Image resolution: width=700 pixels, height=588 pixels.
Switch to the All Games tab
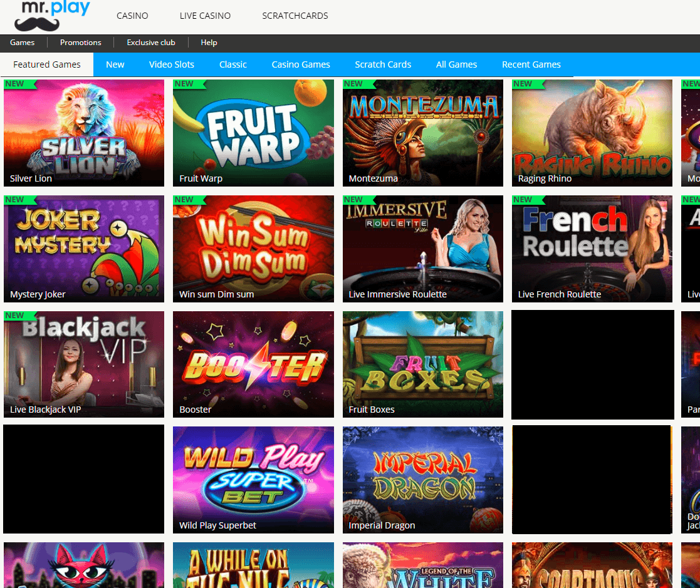457,64
